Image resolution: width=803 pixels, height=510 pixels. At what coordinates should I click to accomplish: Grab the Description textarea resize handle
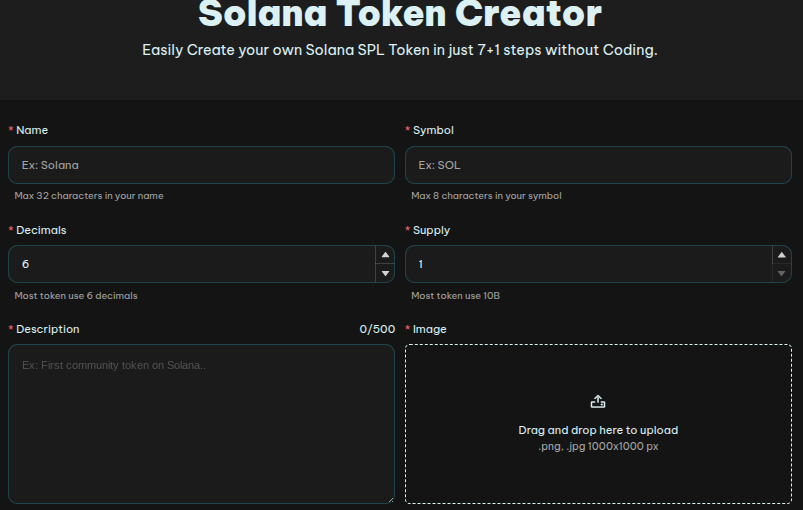[389, 498]
